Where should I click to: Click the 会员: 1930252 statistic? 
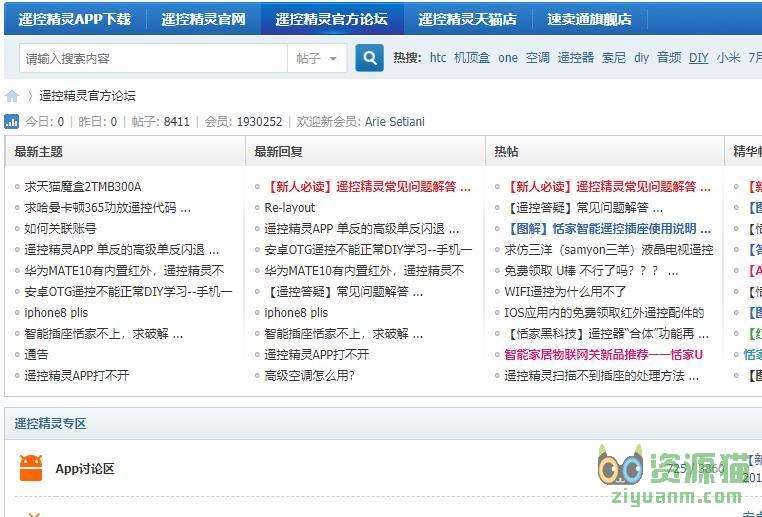tap(243, 121)
